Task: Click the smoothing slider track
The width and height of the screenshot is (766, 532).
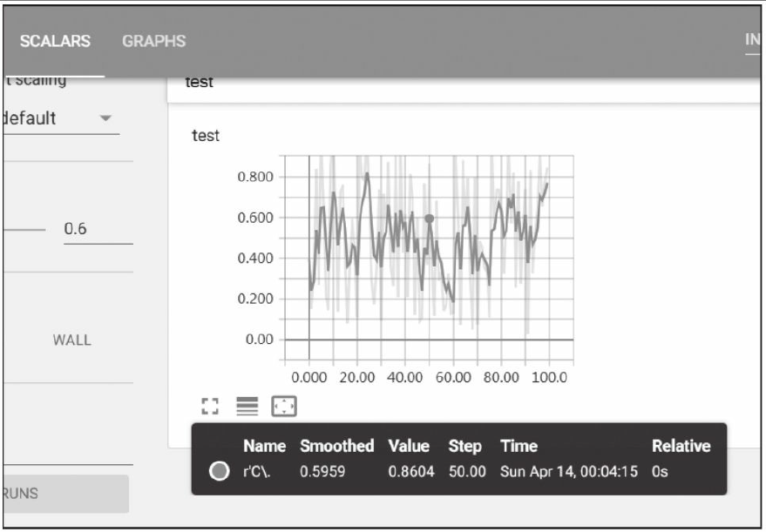Action: [24, 229]
